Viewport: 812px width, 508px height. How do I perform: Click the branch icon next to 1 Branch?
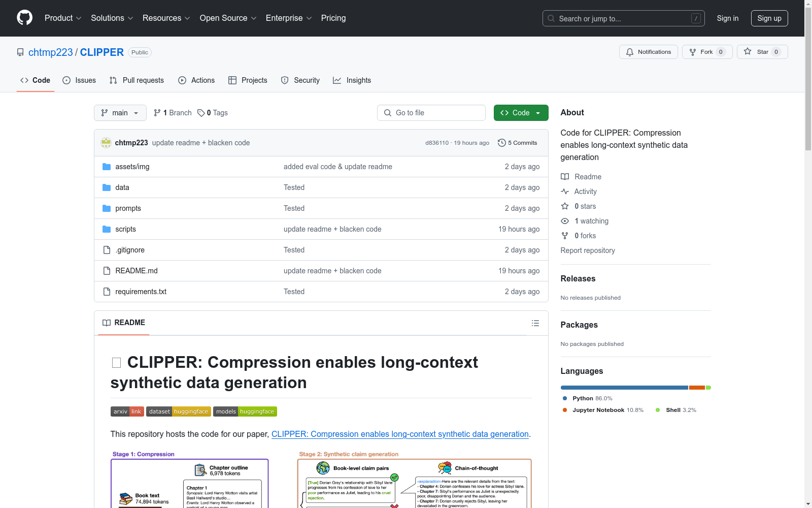click(157, 113)
